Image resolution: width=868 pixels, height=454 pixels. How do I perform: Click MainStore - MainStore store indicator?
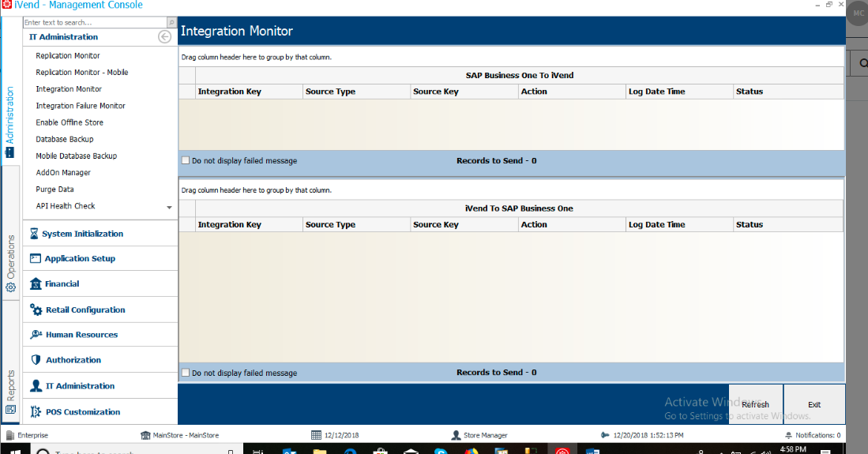click(180, 435)
